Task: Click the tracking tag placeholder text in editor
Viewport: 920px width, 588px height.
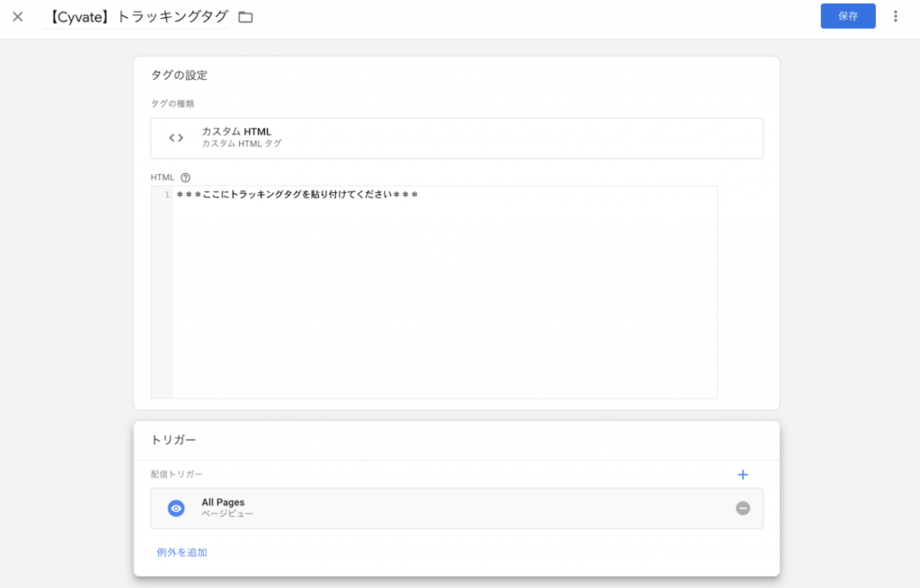Action: [x=296, y=195]
